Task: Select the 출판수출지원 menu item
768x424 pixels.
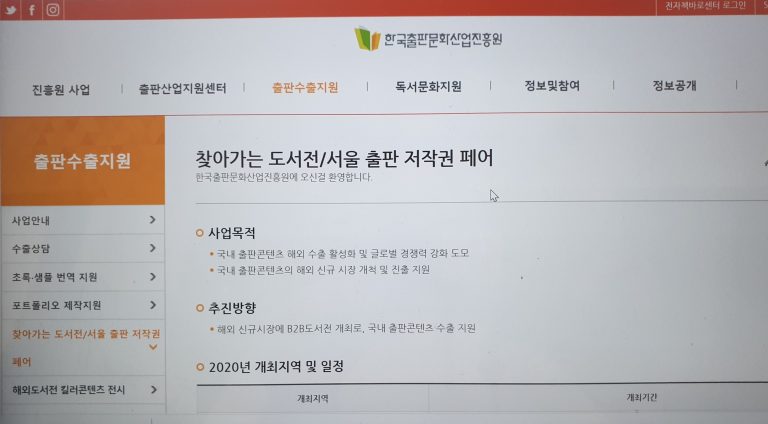Action: (305, 88)
